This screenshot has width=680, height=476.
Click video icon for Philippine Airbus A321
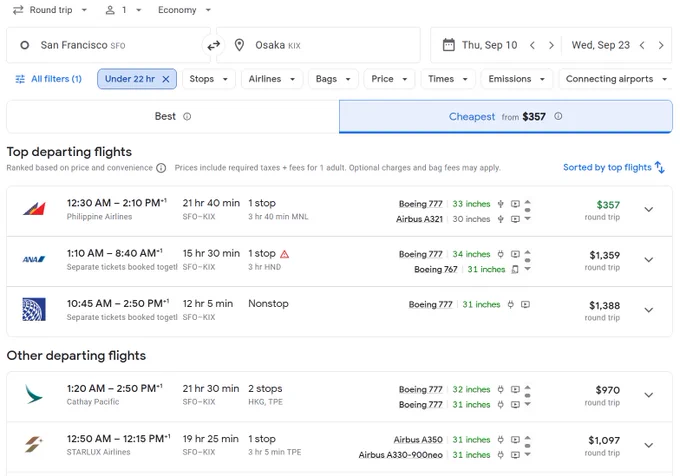coord(515,219)
